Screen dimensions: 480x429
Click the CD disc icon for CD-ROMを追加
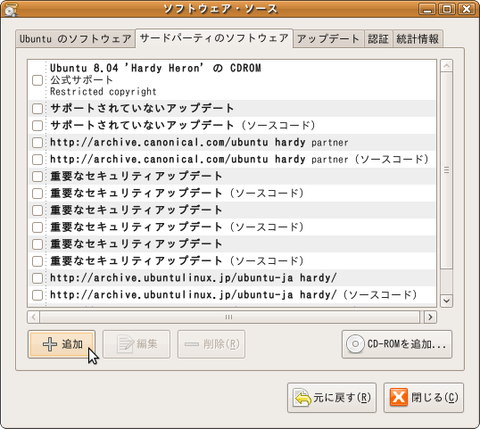coord(355,344)
